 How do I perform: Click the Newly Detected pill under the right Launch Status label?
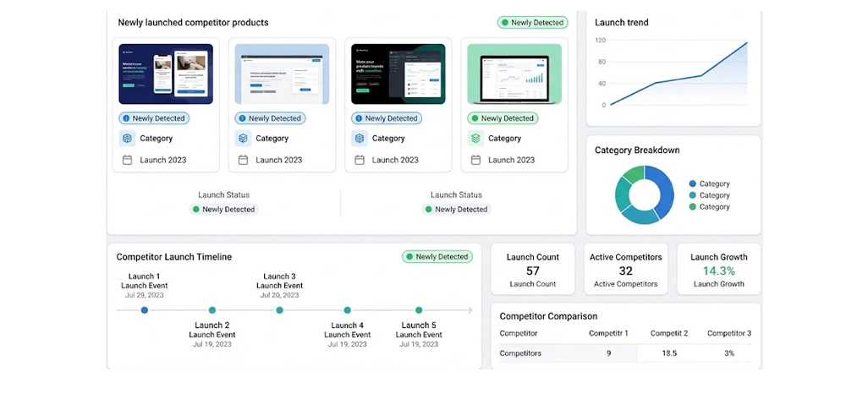pos(456,209)
